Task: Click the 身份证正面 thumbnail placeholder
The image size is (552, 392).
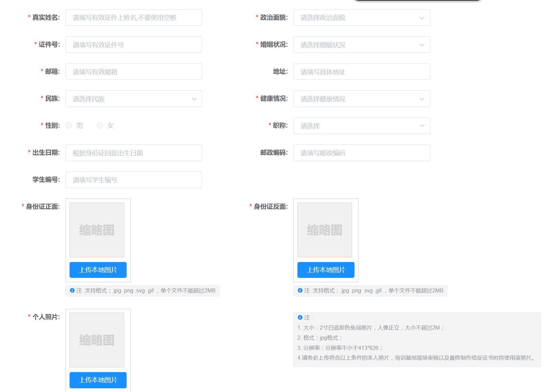Action: (97, 230)
